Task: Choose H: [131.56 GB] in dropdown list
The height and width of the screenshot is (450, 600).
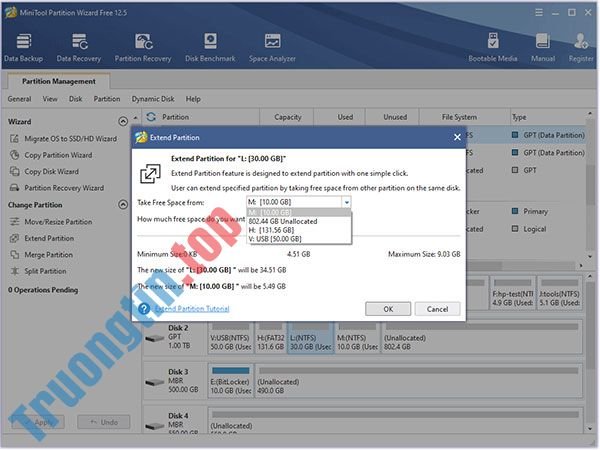Action: (x=299, y=230)
